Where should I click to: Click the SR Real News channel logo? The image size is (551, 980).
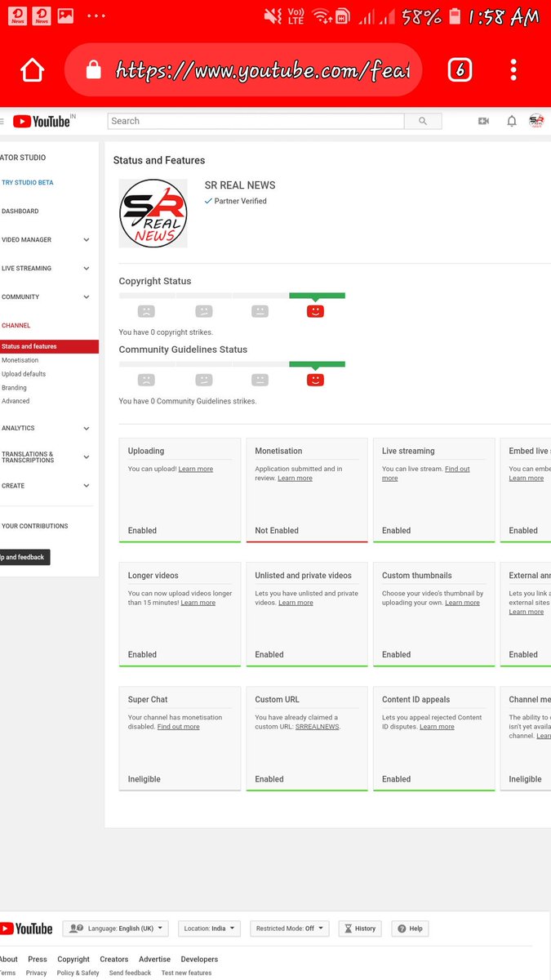(153, 213)
